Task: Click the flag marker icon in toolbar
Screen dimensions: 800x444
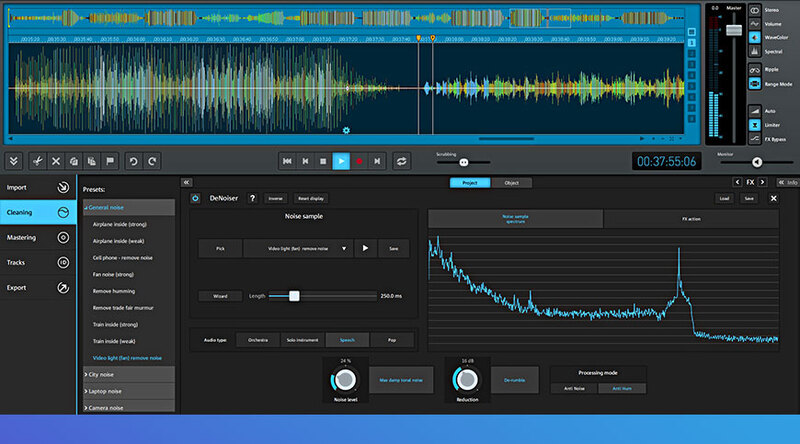Action: [x=108, y=160]
